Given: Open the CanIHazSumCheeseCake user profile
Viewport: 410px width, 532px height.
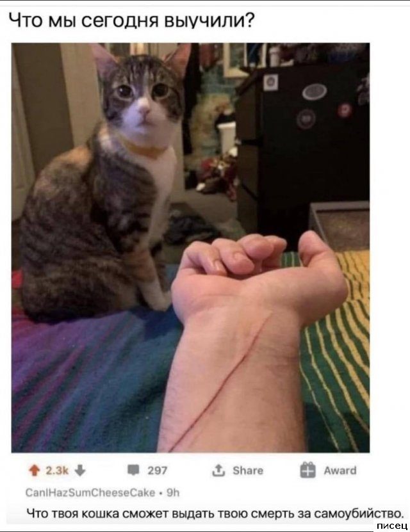Looking at the screenshot, I should 90,492.
